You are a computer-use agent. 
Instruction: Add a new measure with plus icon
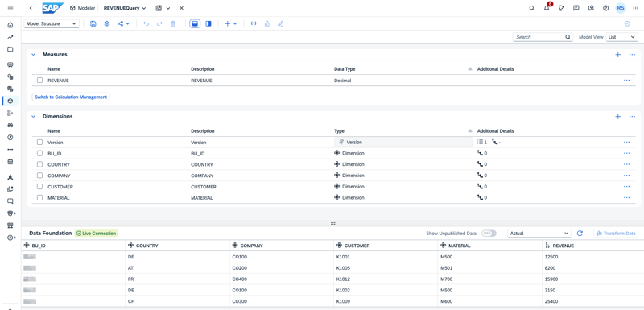[x=617, y=54]
